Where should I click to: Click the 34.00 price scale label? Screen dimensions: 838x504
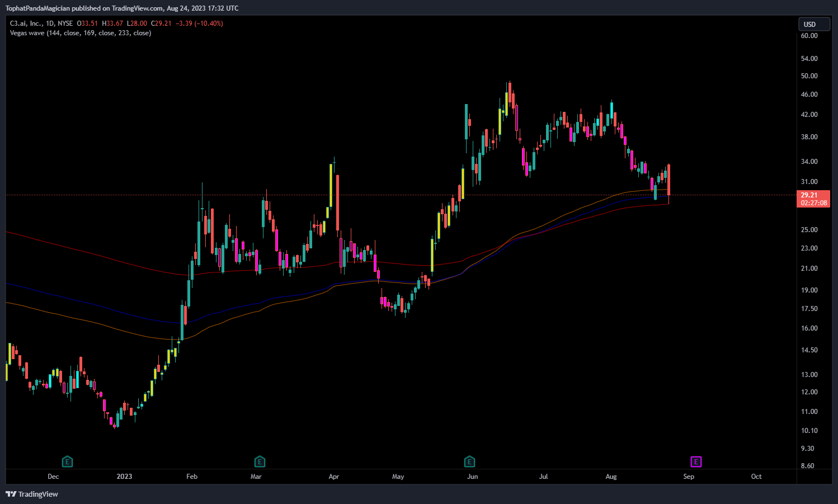coord(809,162)
